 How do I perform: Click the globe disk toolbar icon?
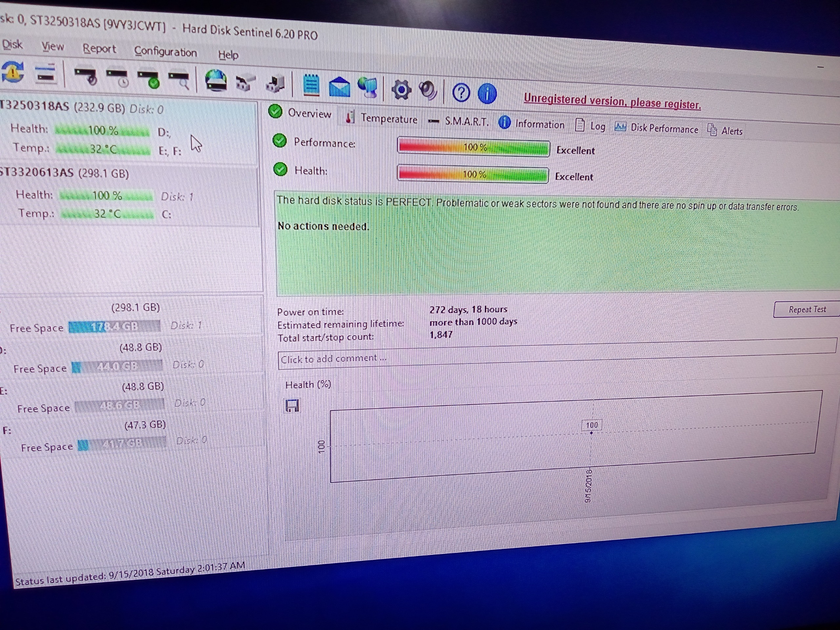point(216,80)
